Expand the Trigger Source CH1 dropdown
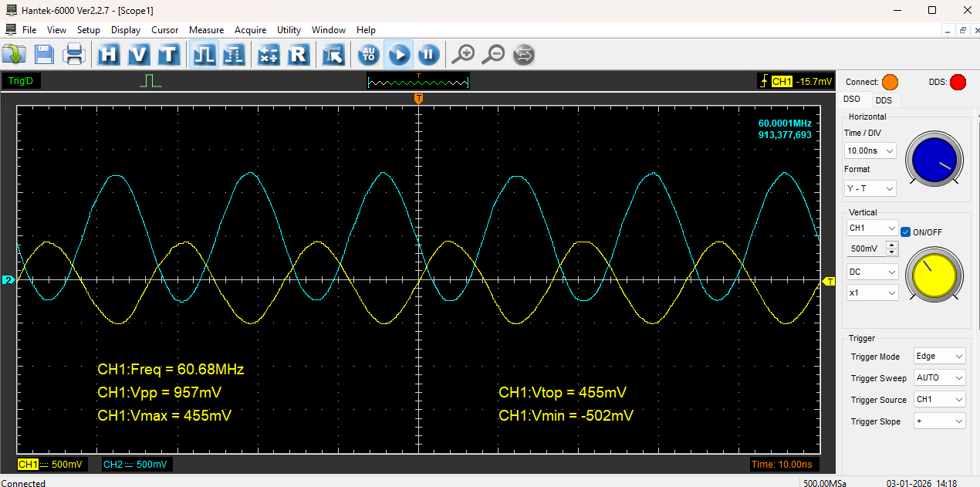This screenshot has width=980, height=487. (x=939, y=399)
